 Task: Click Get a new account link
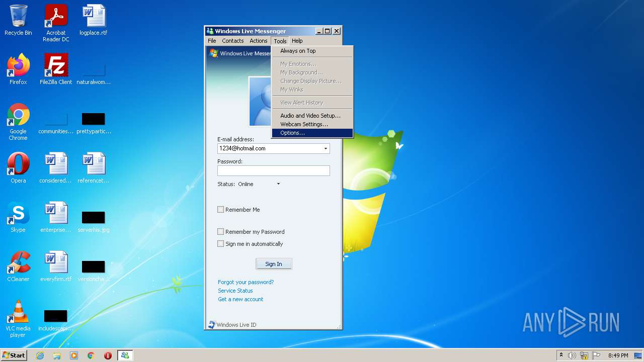(240, 299)
